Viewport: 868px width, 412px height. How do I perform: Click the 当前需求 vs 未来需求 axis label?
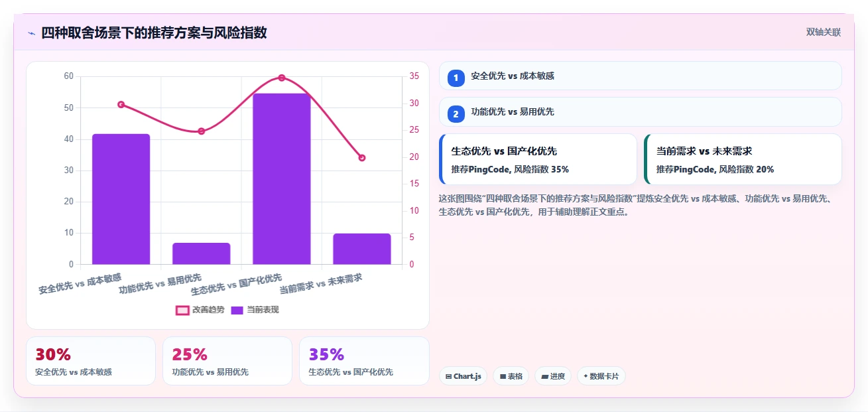click(x=321, y=283)
